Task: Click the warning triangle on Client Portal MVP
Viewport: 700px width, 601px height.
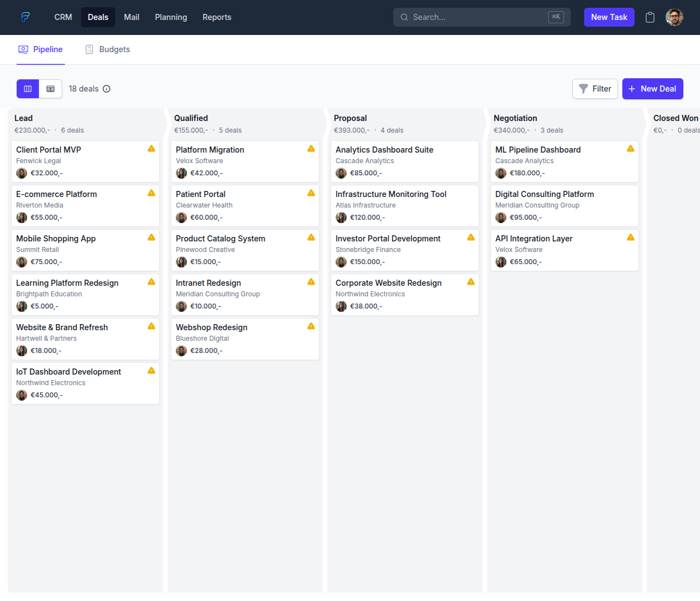Action: 151,148
